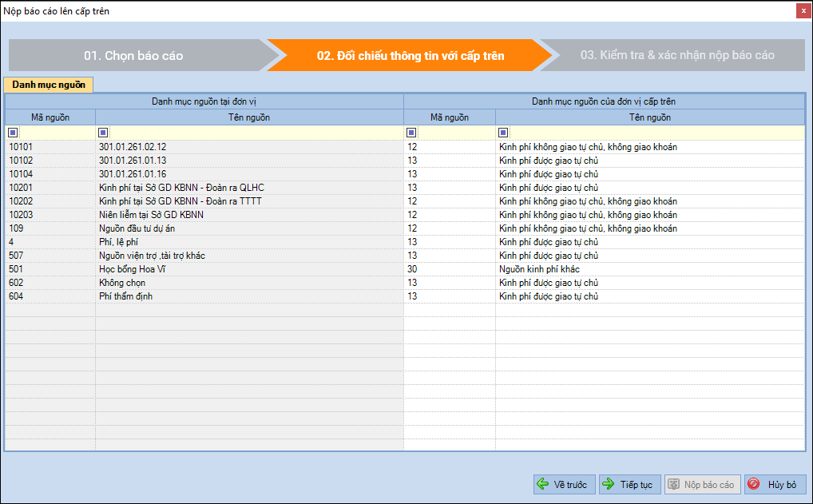
Task: Go to step 01. Chọn báo cáo
Action: pyautogui.click(x=133, y=56)
